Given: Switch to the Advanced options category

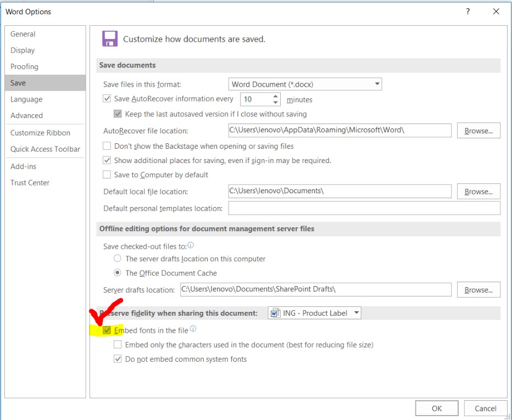Looking at the screenshot, I should point(26,116).
